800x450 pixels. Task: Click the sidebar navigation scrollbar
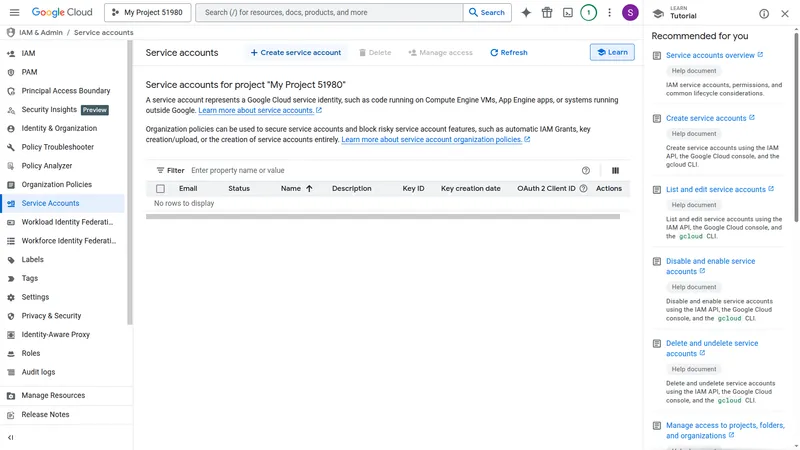pyautogui.click(x=130, y=183)
